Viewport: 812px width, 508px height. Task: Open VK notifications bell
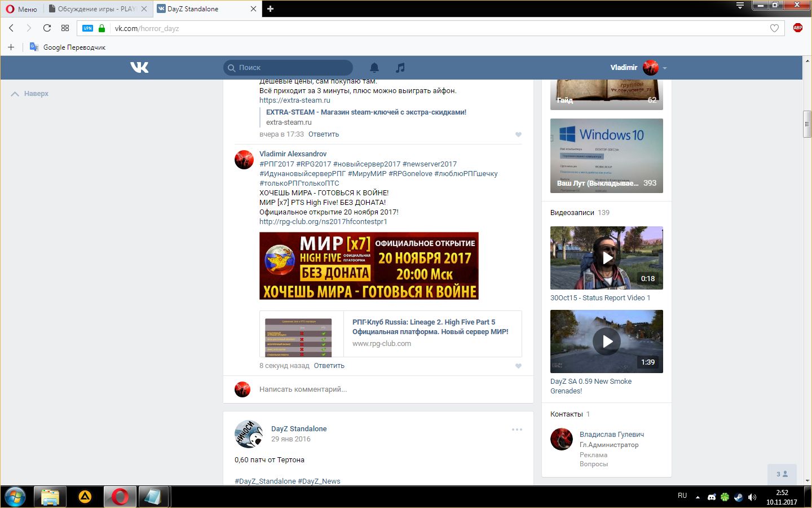[x=374, y=68]
